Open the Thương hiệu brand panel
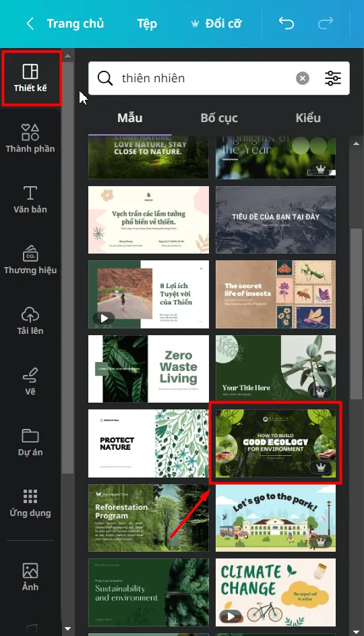The width and height of the screenshot is (364, 636). click(x=30, y=260)
